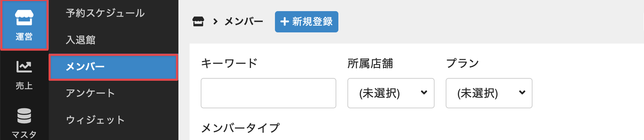Click the キーワード field label
This screenshot has height=140, width=644.
click(229, 63)
